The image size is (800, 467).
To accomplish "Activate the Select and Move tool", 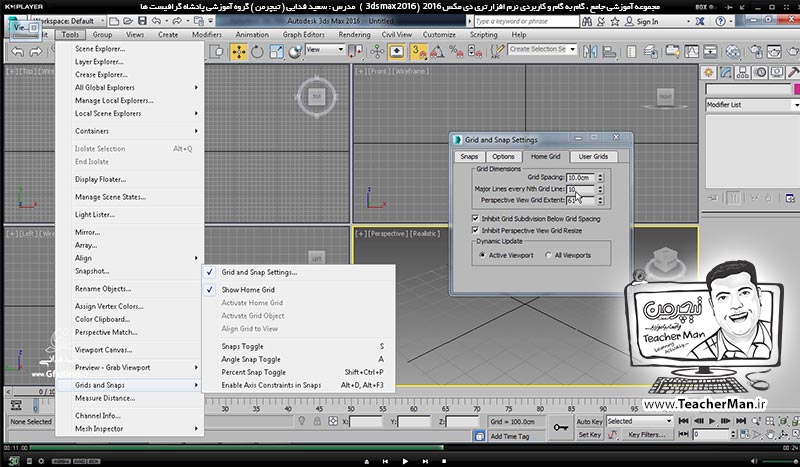I will 238,52.
